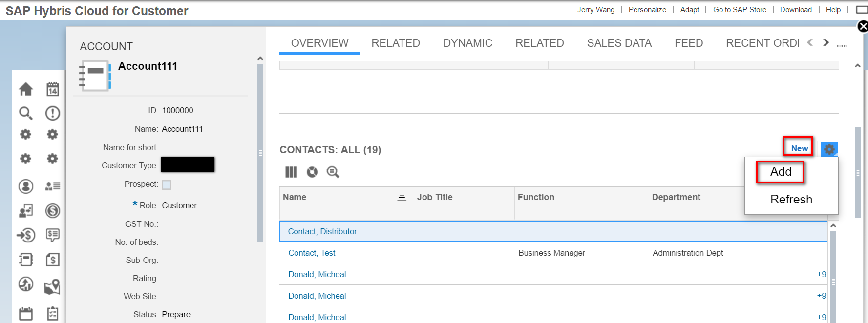The image size is (868, 323).
Task: Click the Download link
Action: (x=796, y=10)
